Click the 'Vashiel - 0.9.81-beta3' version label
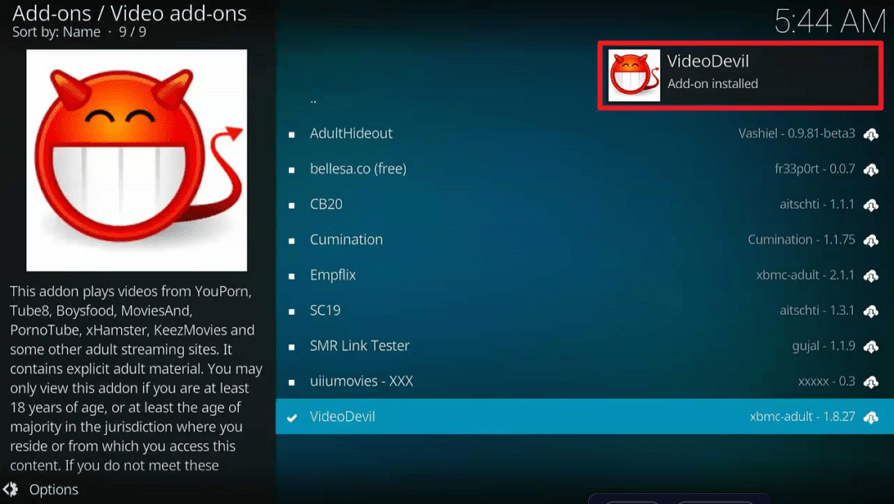The width and height of the screenshot is (894, 504). click(x=797, y=133)
